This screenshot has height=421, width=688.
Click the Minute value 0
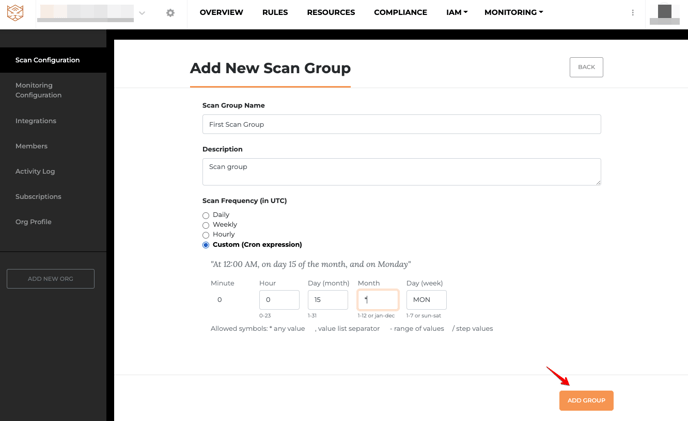(x=219, y=300)
